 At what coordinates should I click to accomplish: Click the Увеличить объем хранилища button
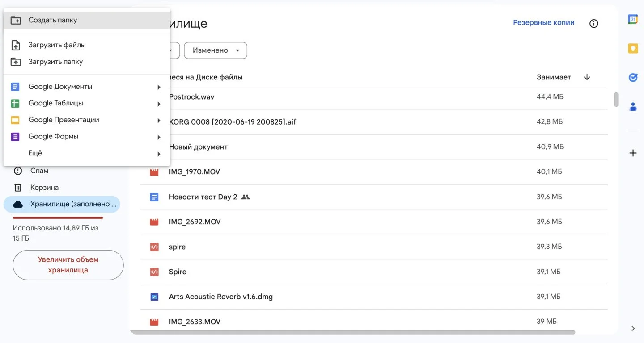[68, 265]
